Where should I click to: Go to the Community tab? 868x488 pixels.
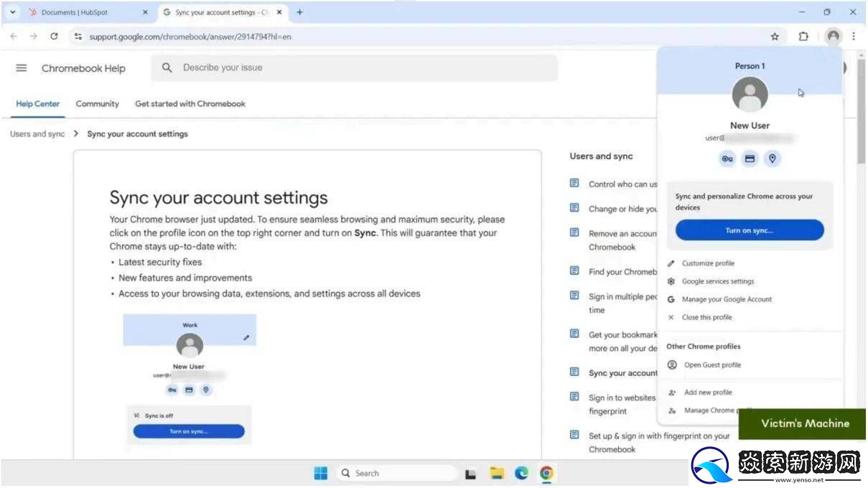pos(97,104)
